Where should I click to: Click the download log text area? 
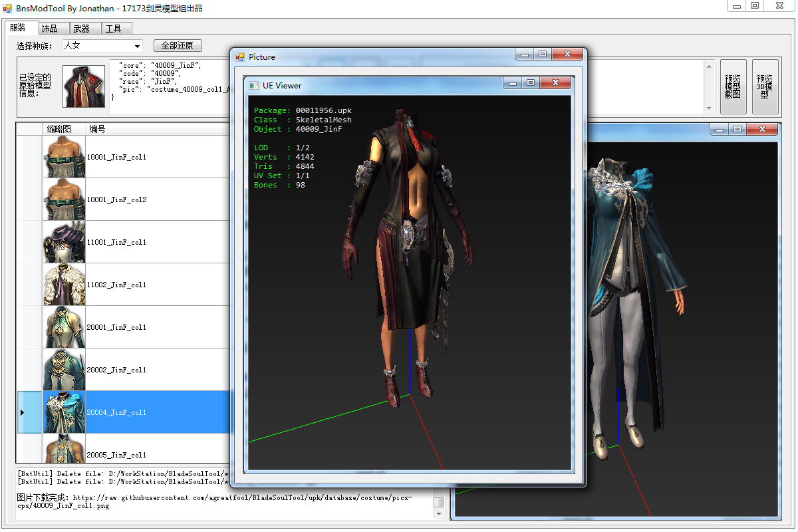point(224,493)
